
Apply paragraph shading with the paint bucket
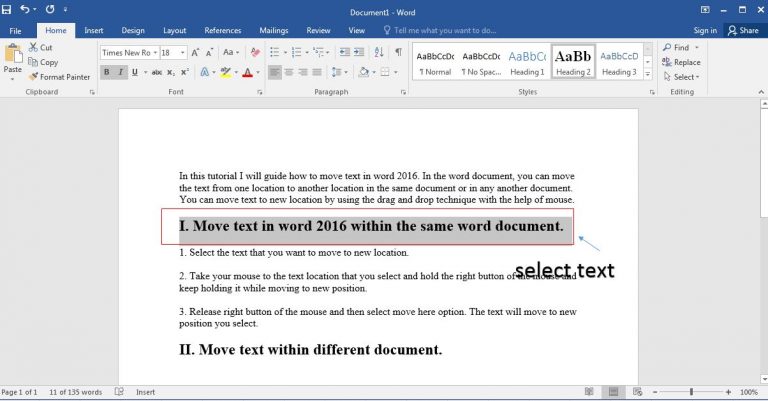tap(364, 72)
